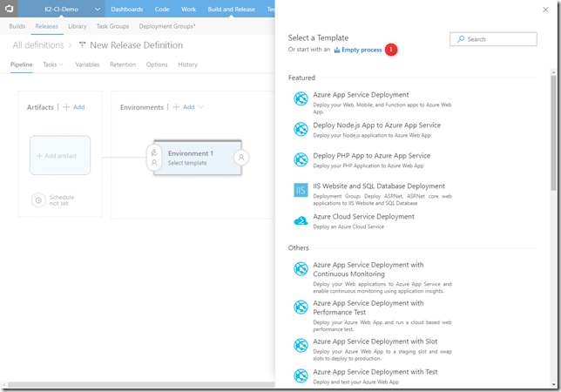Open the Build and Release menu
The image size is (561, 392).
(x=231, y=9)
